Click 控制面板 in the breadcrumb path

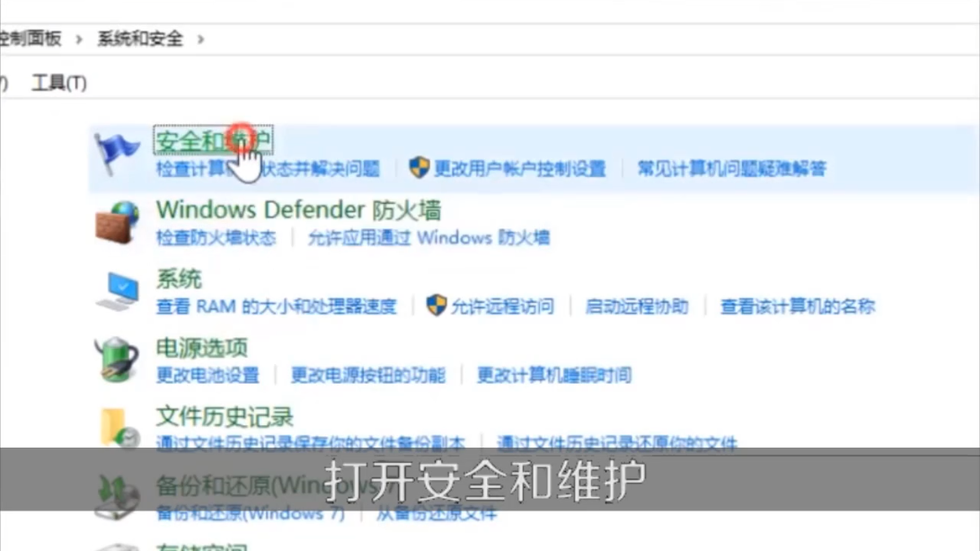pyautogui.click(x=31, y=39)
